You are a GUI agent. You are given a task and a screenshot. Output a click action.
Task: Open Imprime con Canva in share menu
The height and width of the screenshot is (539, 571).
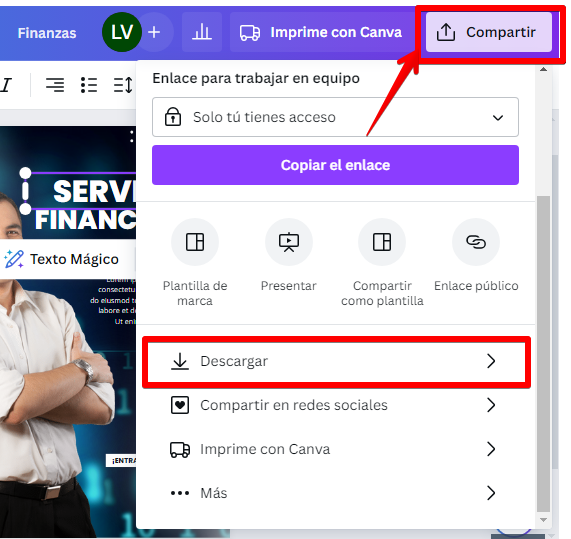(x=335, y=449)
